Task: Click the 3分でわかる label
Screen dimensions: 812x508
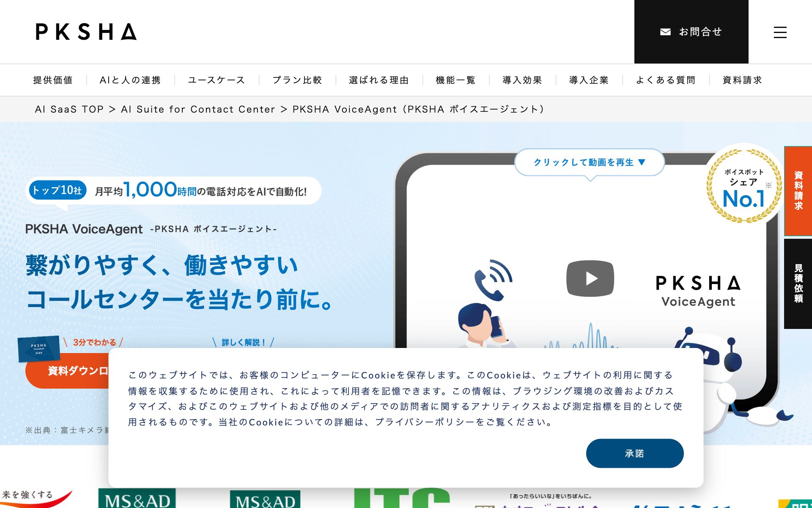Action: click(x=94, y=342)
